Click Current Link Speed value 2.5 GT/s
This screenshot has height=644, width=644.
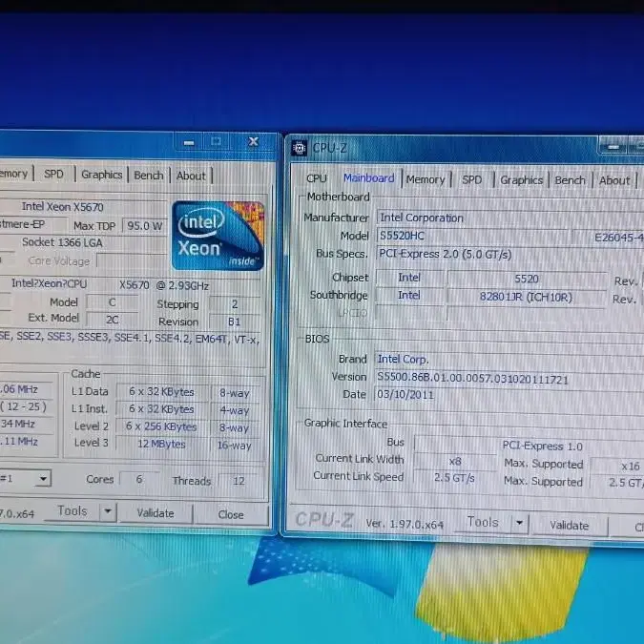pos(454,478)
